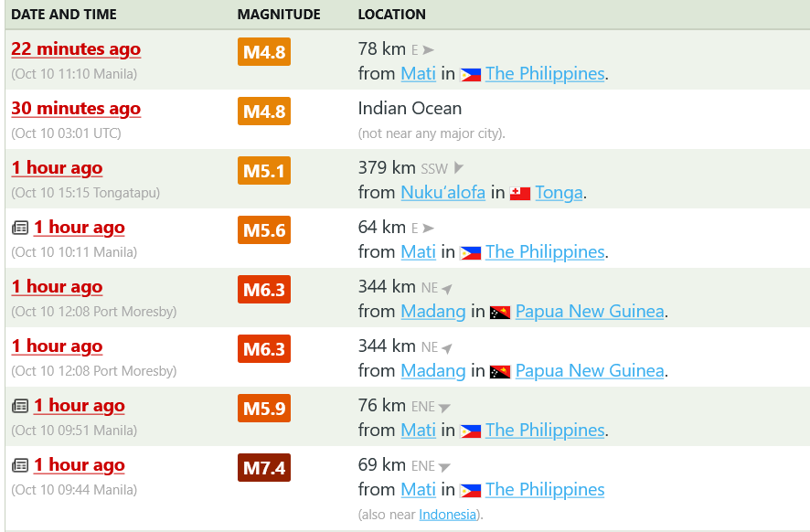The height and width of the screenshot is (532, 810).
Task: Click the E direction arrow beside 64 km
Action: (x=428, y=228)
